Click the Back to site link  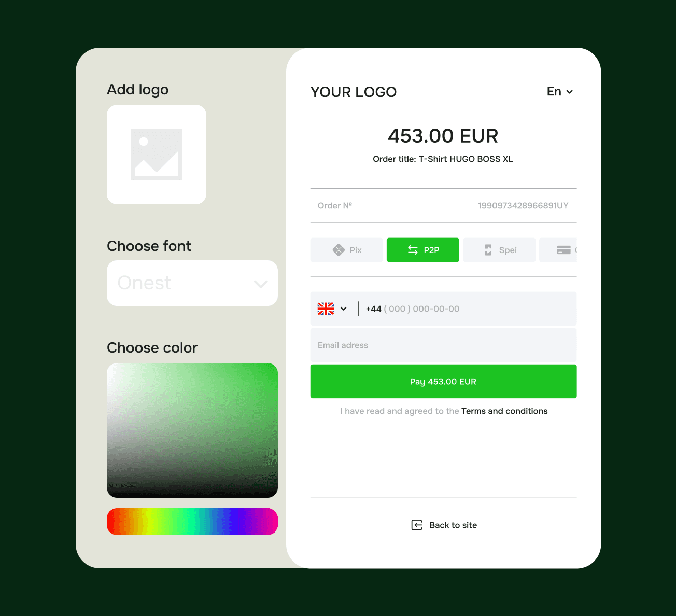click(x=444, y=525)
